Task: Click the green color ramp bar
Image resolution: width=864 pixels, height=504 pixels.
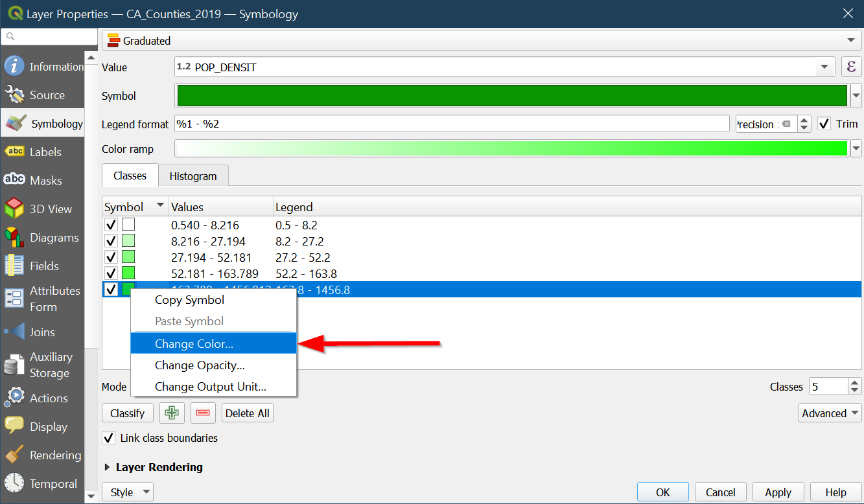Action: tap(511, 149)
